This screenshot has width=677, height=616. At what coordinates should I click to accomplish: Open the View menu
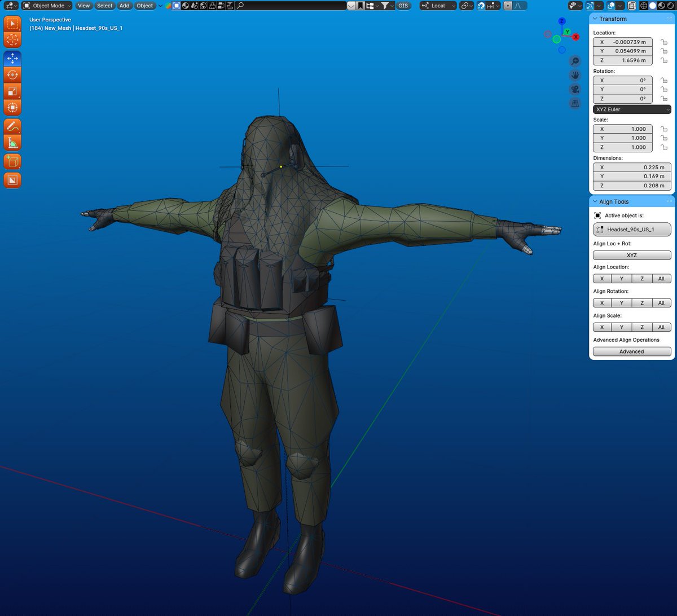(x=83, y=6)
